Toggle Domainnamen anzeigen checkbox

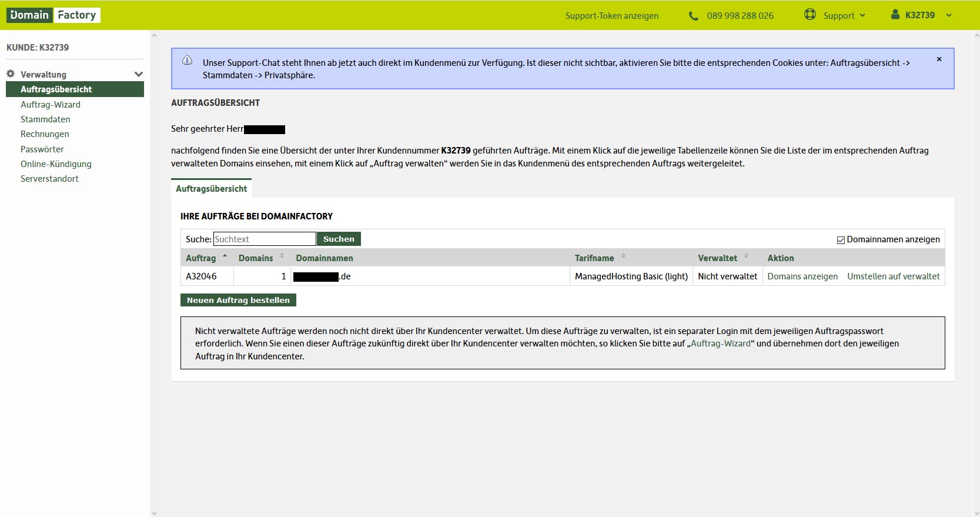841,240
